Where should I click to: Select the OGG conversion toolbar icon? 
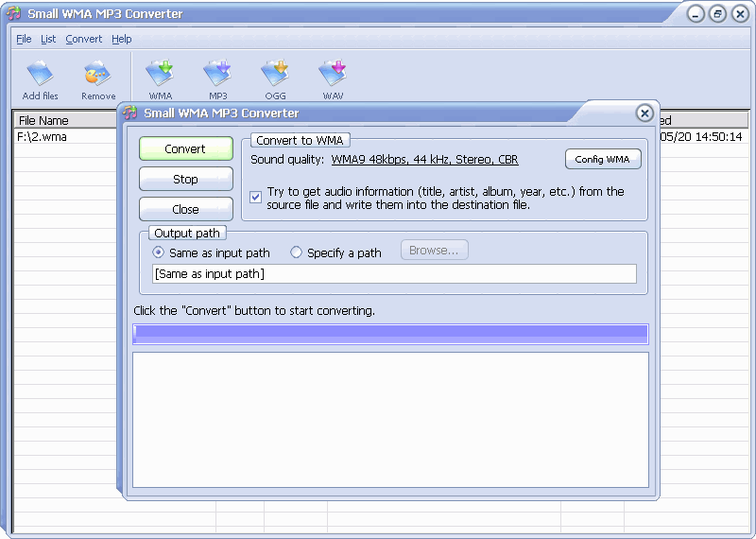(x=275, y=79)
